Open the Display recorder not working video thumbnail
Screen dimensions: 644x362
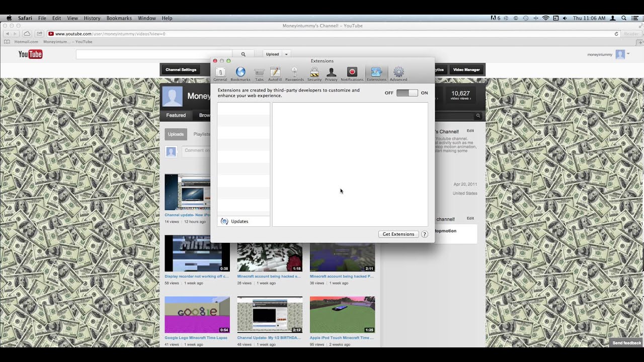197,253
